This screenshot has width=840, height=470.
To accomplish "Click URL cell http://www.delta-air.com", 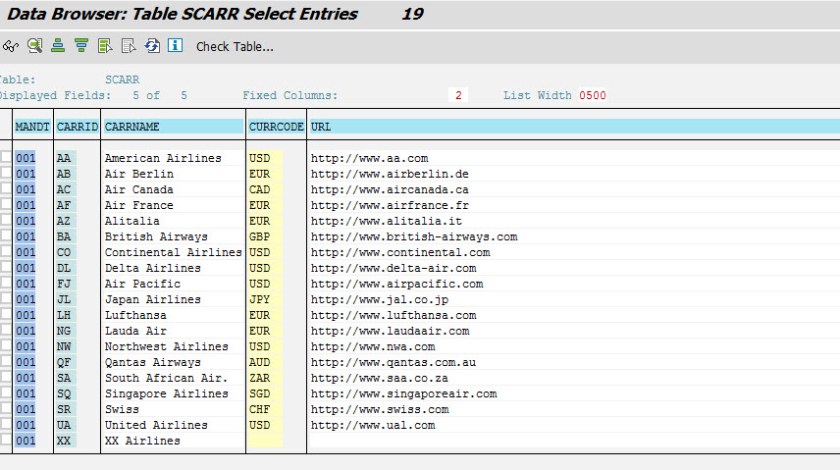I will tap(393, 268).
